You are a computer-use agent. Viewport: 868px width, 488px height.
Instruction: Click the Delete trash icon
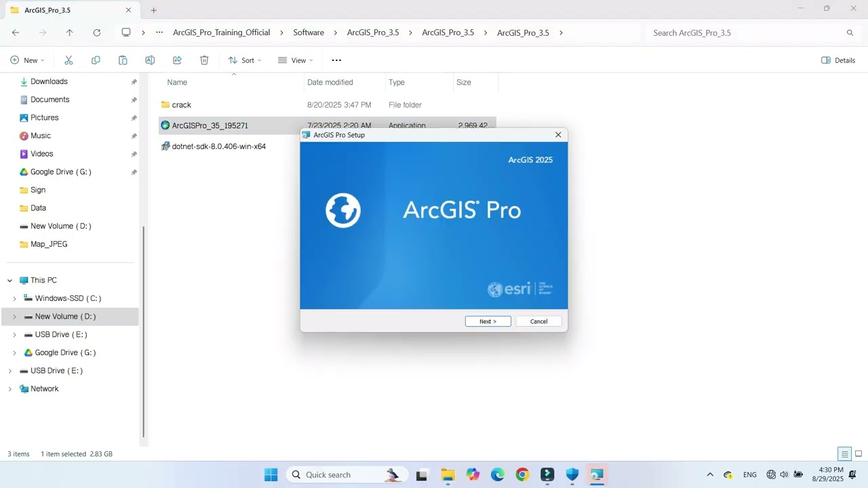click(x=204, y=60)
